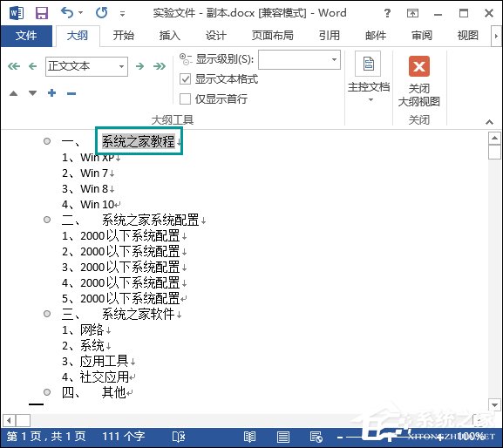This screenshot has height=448, width=503.
Task: Toggle 显示文本格式 checkbox
Action: coord(186,79)
